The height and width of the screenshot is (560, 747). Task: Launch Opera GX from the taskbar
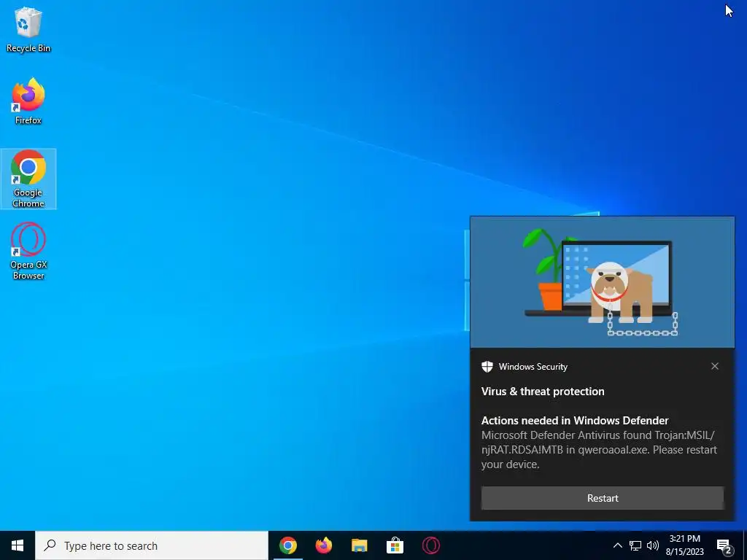coord(430,545)
